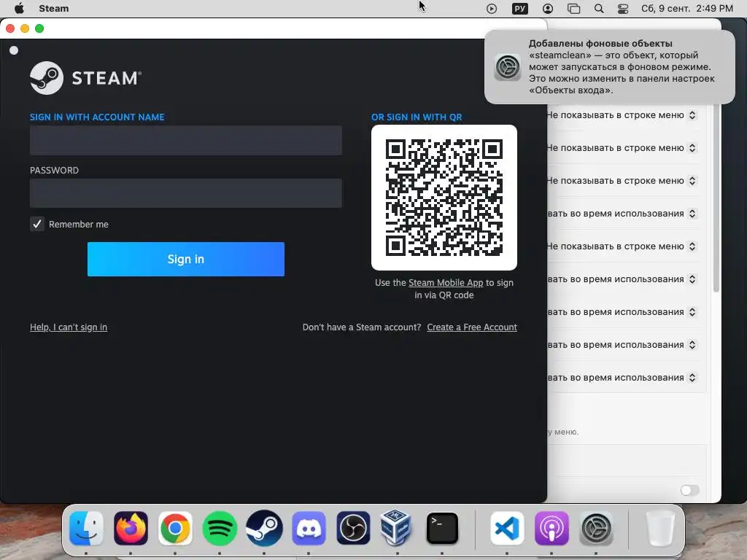Click the Stage Manager menu bar icon

(573, 9)
